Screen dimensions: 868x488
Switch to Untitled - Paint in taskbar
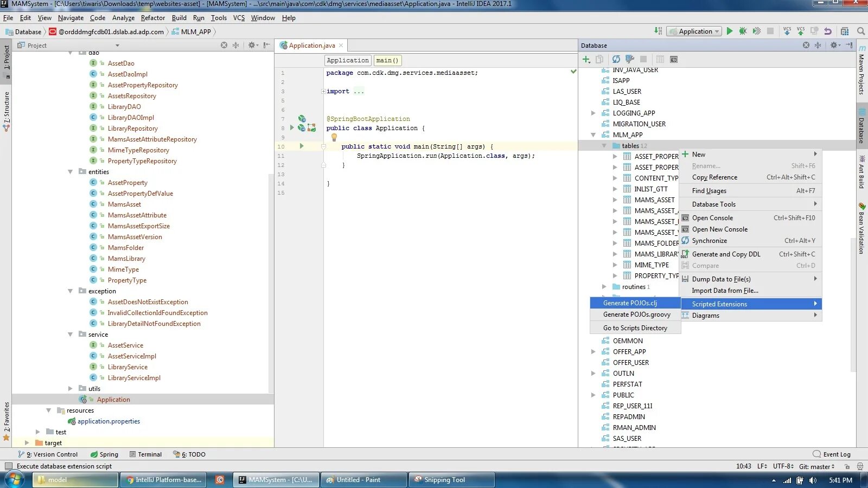click(363, 480)
